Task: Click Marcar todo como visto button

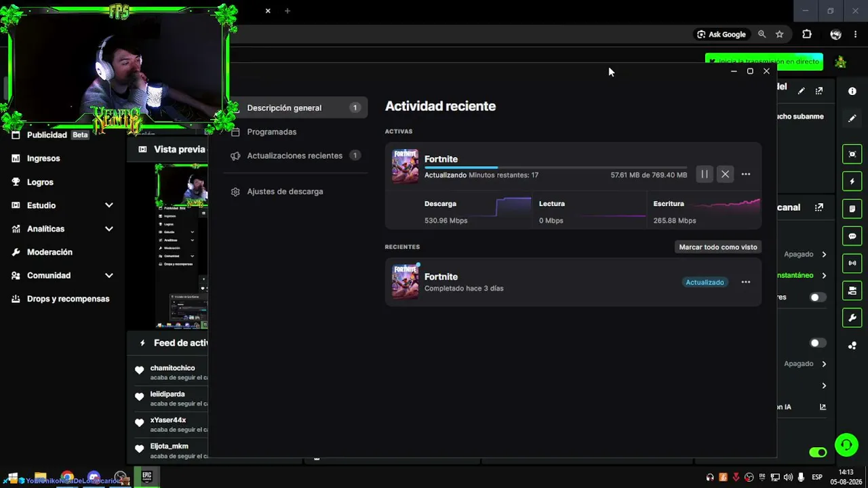Action: point(718,247)
